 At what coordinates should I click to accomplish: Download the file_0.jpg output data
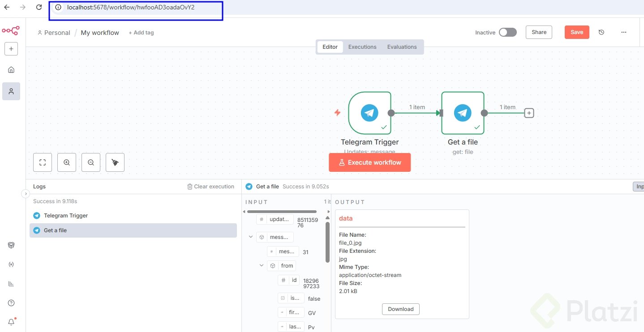coord(401,309)
